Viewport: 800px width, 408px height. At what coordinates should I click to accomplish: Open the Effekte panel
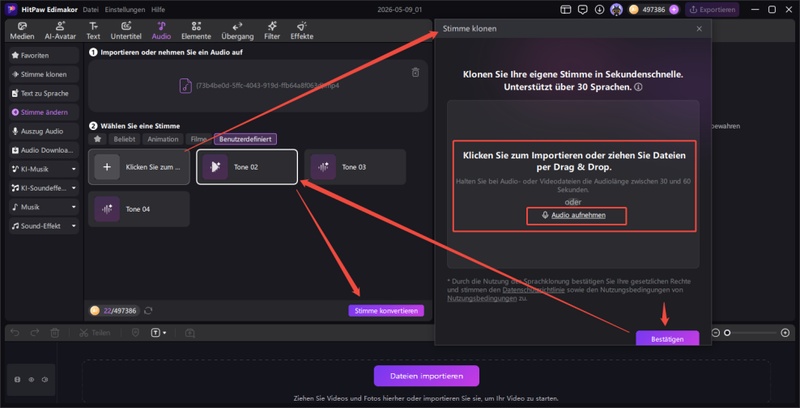point(302,31)
